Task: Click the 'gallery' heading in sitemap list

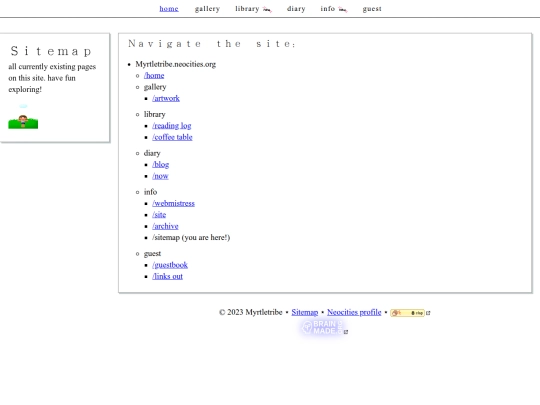Action: (155, 87)
